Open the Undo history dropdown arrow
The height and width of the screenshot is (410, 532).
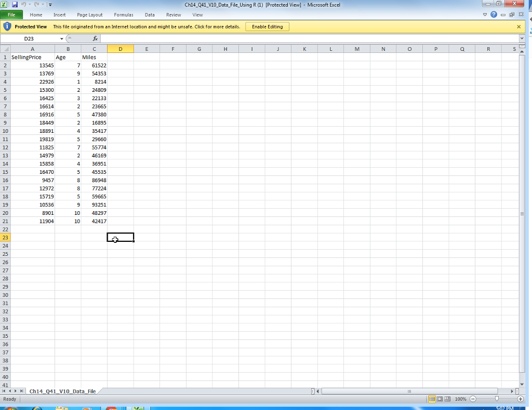(29, 4)
